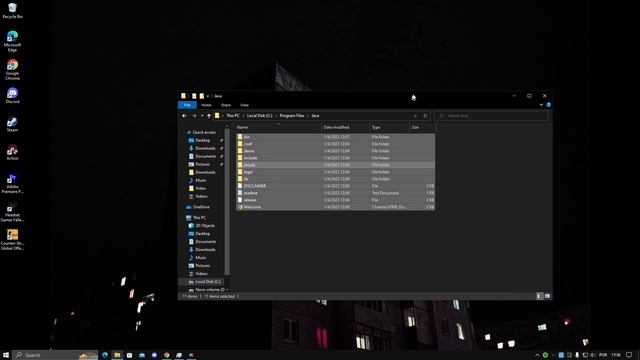The height and width of the screenshot is (360, 640).
Task: Open the View ribbon tab
Action: tap(244, 105)
